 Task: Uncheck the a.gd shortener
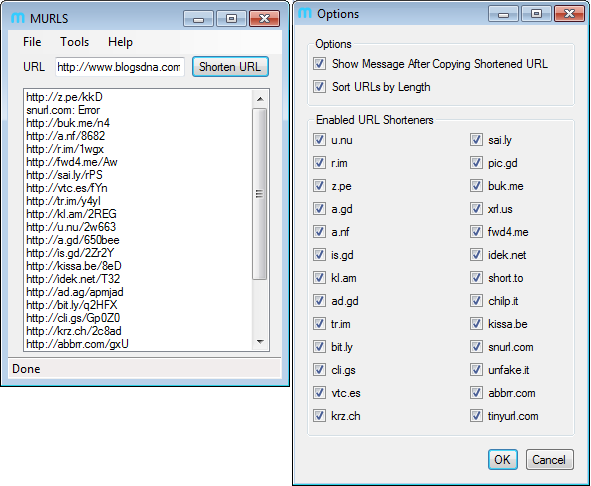click(x=319, y=209)
